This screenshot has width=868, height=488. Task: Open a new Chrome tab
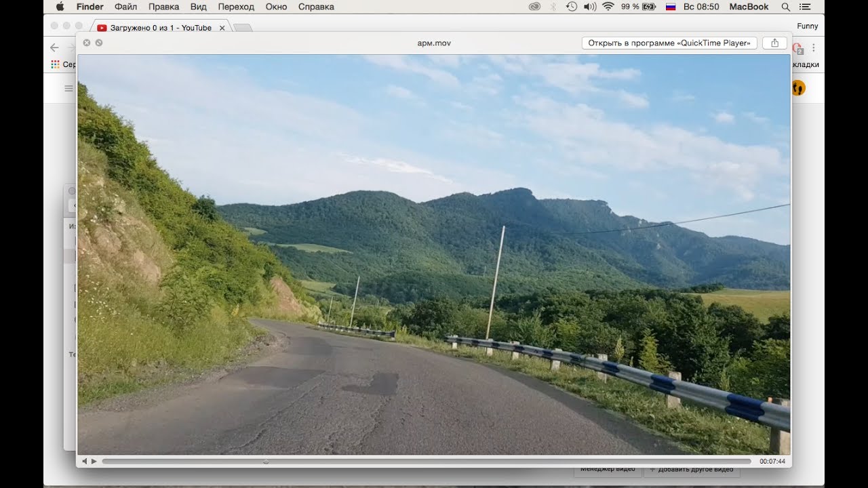(243, 28)
